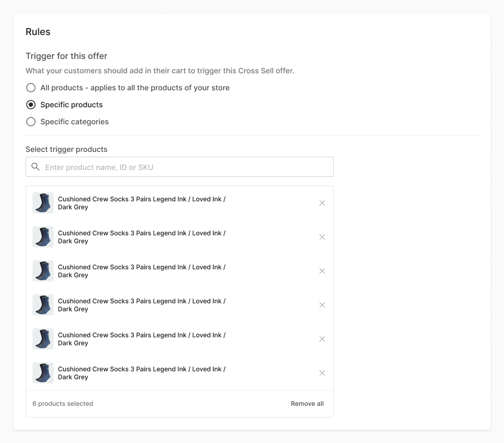Click the Remove all link
Screen dimensions: 504x443
(307, 404)
